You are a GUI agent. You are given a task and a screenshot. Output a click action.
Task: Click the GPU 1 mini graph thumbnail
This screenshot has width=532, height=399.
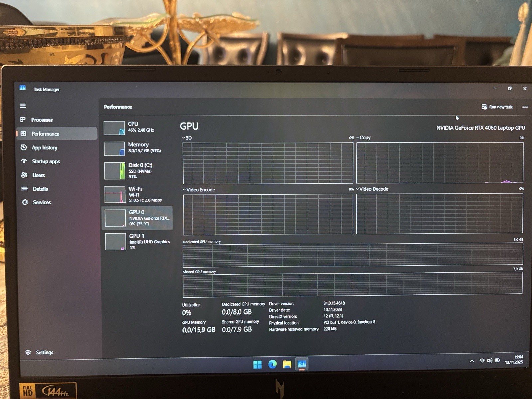(116, 242)
